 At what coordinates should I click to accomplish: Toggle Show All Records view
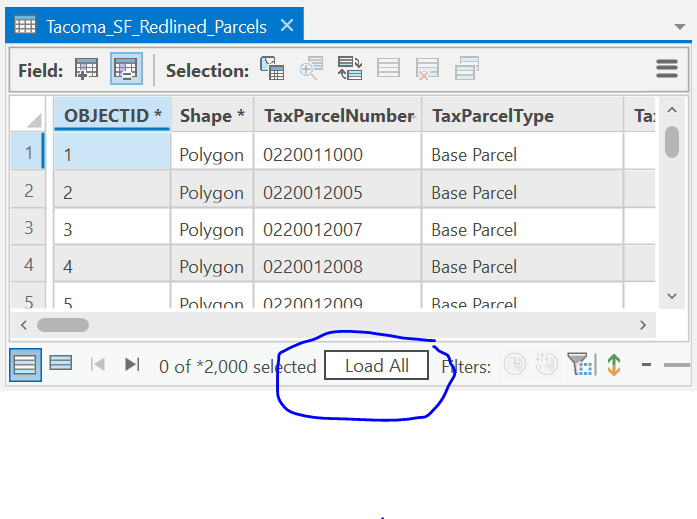tap(25, 365)
